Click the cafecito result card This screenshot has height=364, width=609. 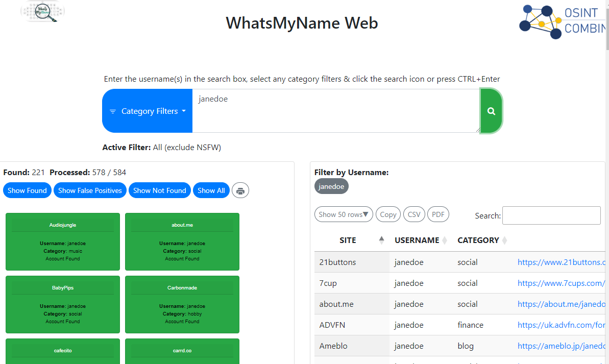(x=62, y=351)
